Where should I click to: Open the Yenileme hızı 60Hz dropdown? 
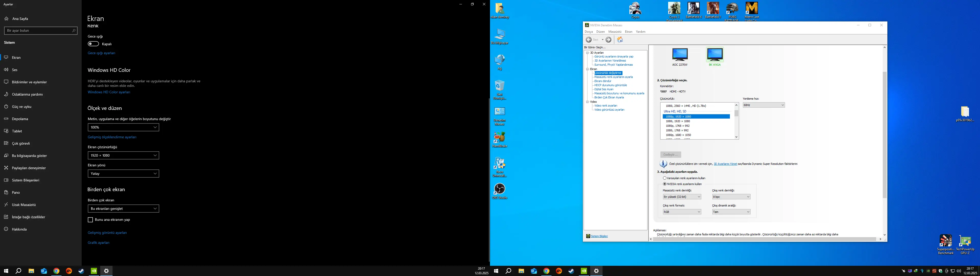[x=764, y=105]
